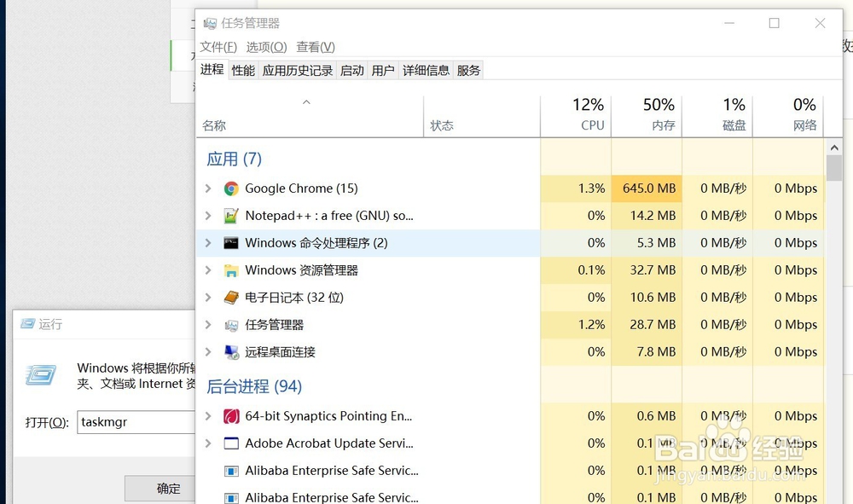Click the 远程桌面连接 icon

231,352
